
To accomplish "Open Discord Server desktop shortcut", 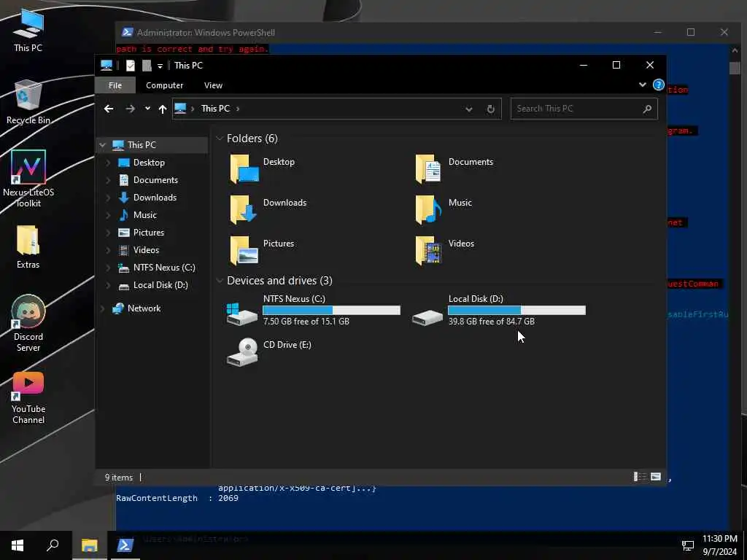I will point(28,323).
